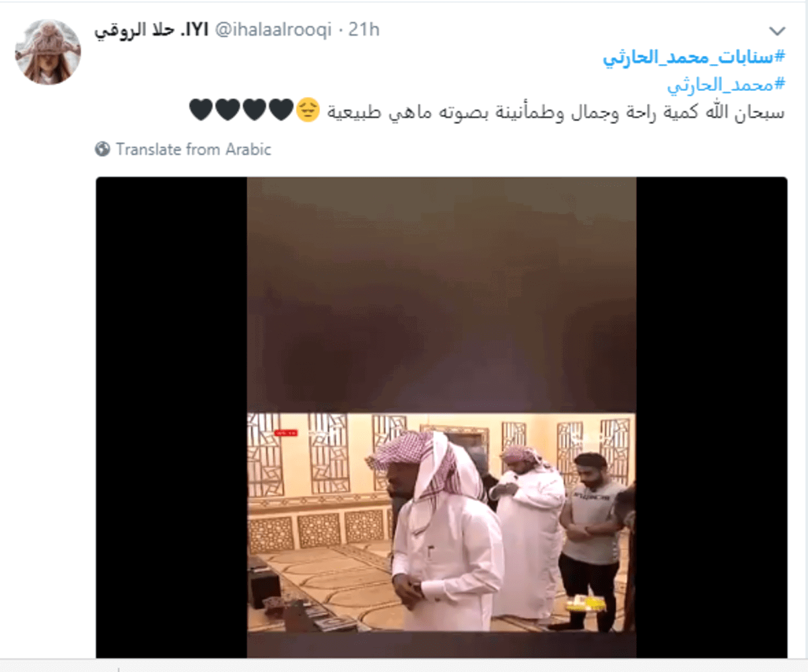Click the dark upper portion of the video
The height and width of the screenshot is (672, 808).
tap(441, 295)
